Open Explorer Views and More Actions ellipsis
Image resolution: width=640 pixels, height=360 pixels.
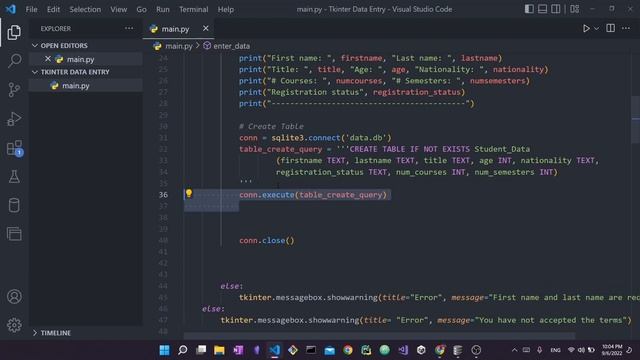pos(129,28)
